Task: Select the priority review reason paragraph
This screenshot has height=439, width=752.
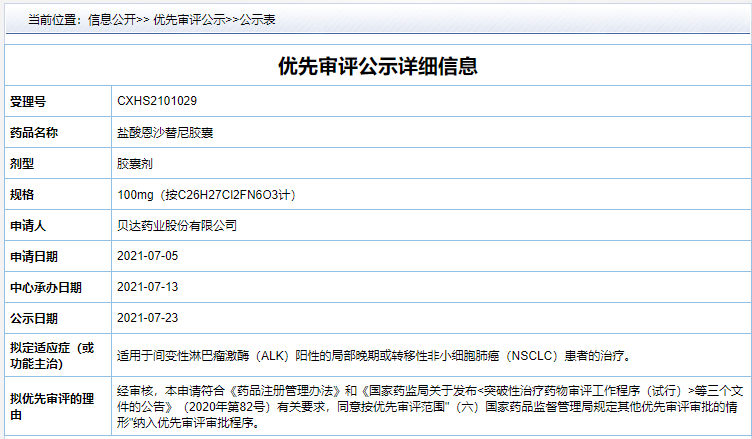Action: pyautogui.click(x=430, y=406)
